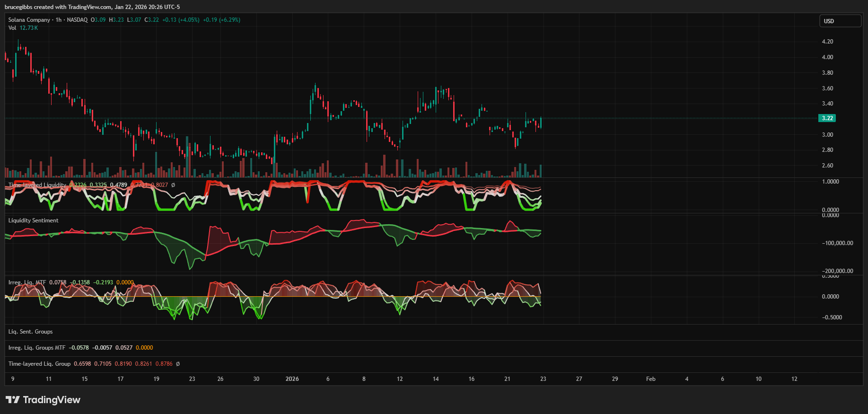Screen dimensions: 868x414
Task: Select the Irreg. Liq. MTF indicator title
Action: 27,282
